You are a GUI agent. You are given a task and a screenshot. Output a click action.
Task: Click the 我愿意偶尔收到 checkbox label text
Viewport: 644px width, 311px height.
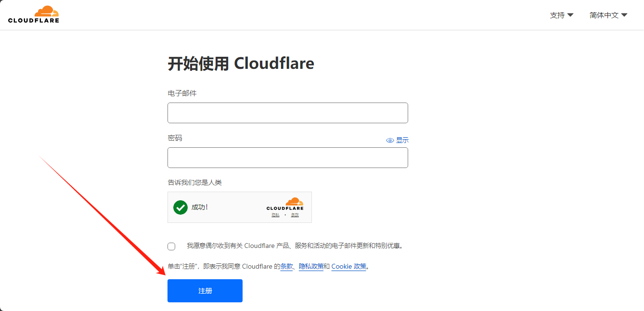tap(295, 246)
